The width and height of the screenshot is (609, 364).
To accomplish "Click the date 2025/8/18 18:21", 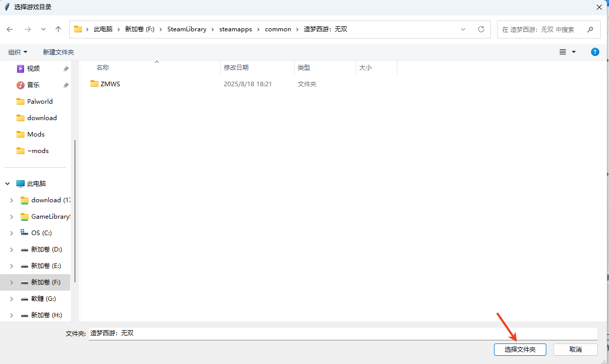I will 248,84.
